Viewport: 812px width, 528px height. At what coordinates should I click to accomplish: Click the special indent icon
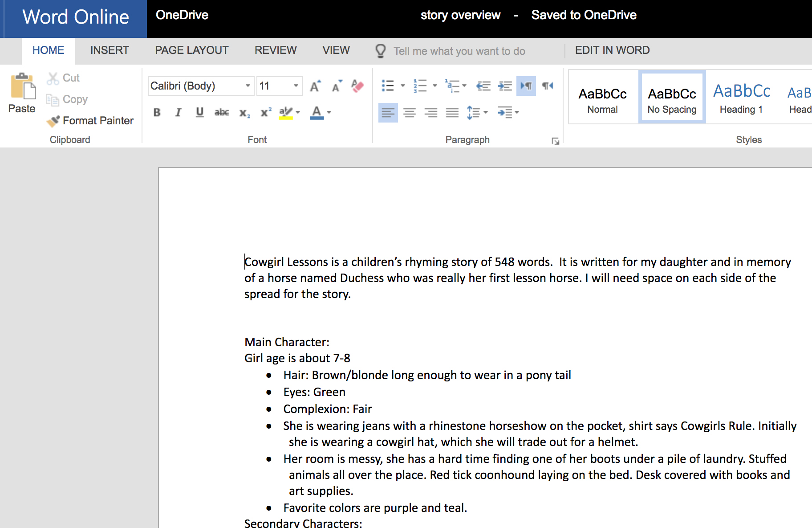tap(505, 112)
